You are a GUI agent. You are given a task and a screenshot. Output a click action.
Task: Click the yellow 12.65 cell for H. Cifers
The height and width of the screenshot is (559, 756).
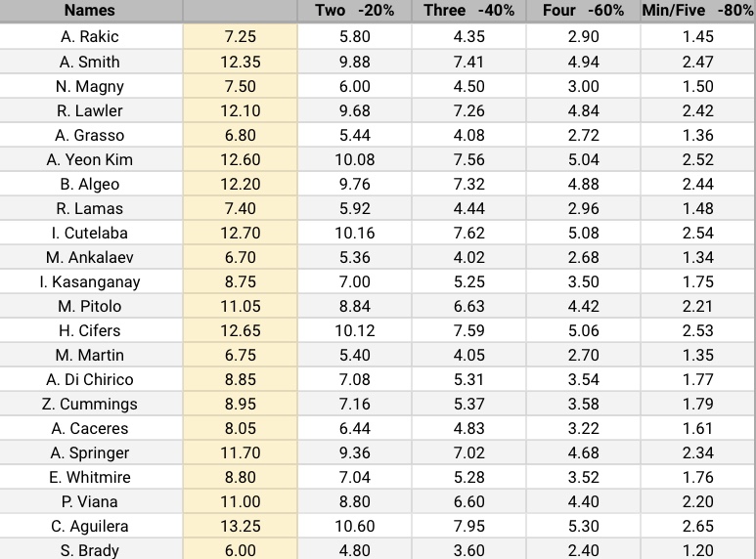click(x=240, y=330)
